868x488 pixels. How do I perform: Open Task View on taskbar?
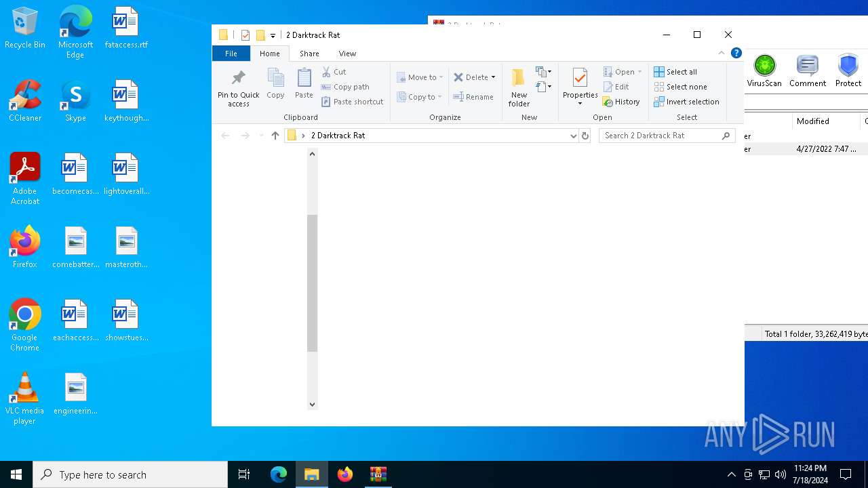point(244,474)
